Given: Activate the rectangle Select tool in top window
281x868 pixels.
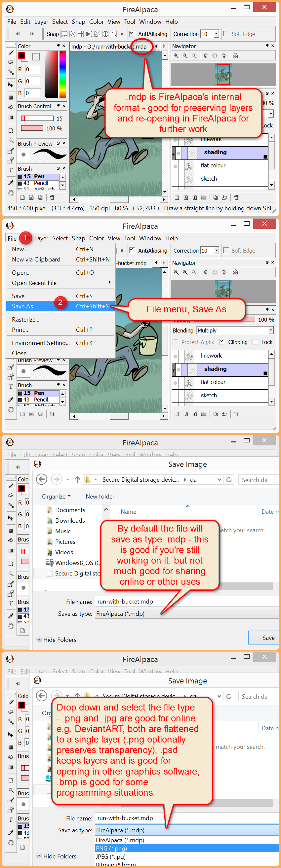Looking at the screenshot, I should pos(11,130).
